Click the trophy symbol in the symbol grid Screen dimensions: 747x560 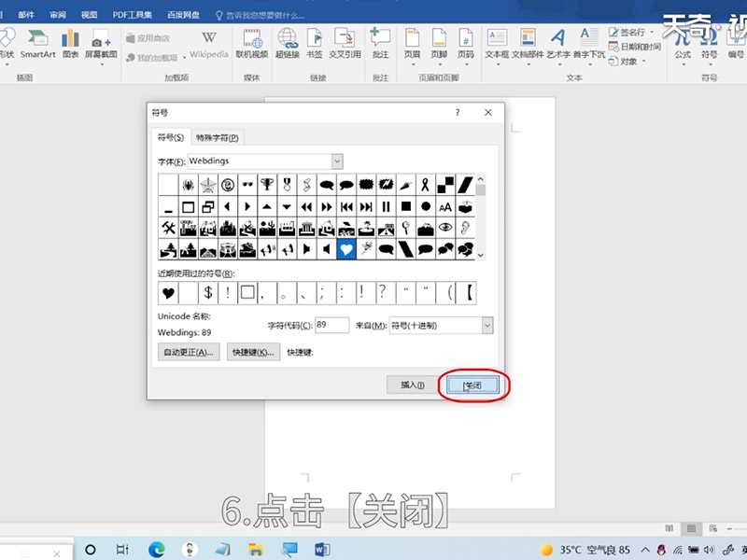[267, 184]
